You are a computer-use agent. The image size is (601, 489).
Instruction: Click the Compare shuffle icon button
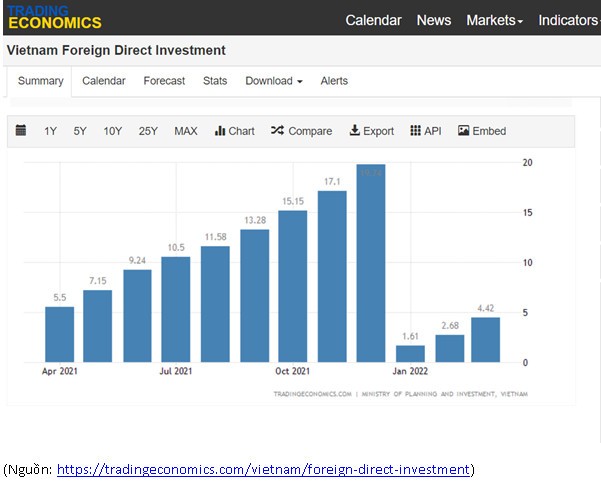click(x=301, y=131)
